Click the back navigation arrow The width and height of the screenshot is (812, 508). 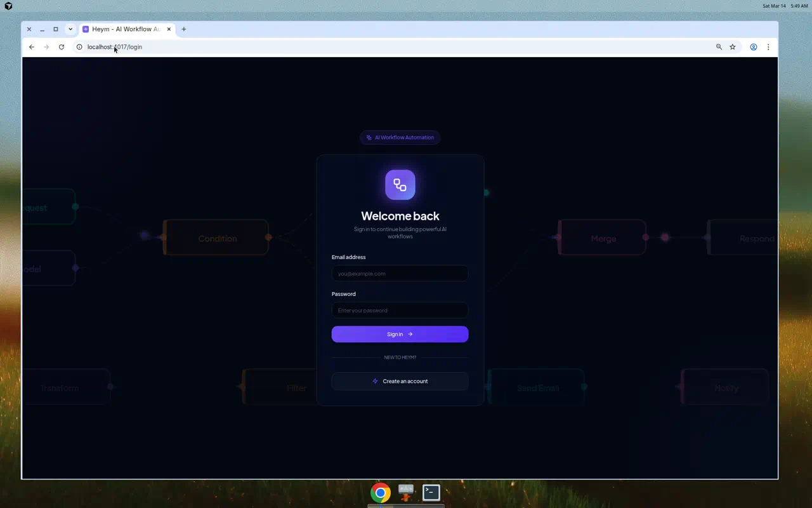point(32,47)
